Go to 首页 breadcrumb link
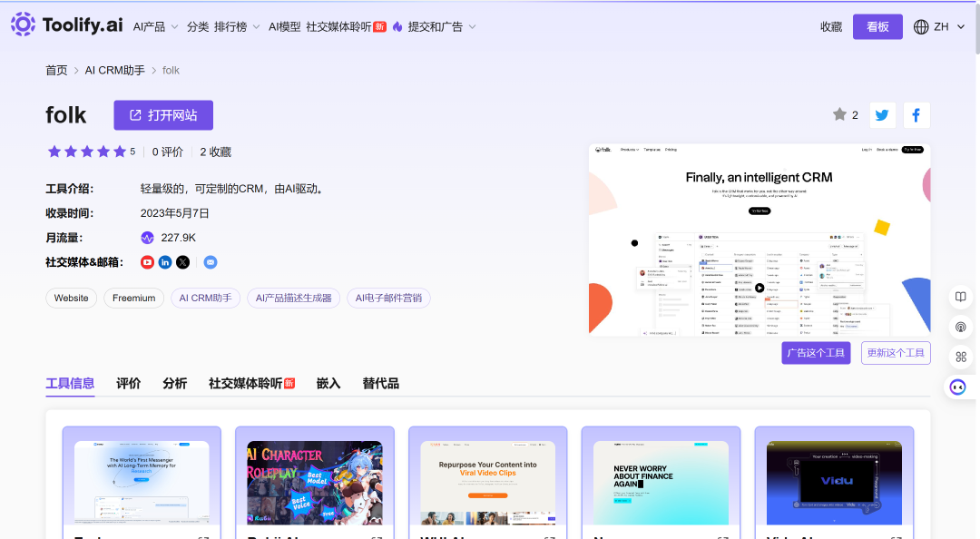The height and width of the screenshot is (539, 980). point(56,70)
